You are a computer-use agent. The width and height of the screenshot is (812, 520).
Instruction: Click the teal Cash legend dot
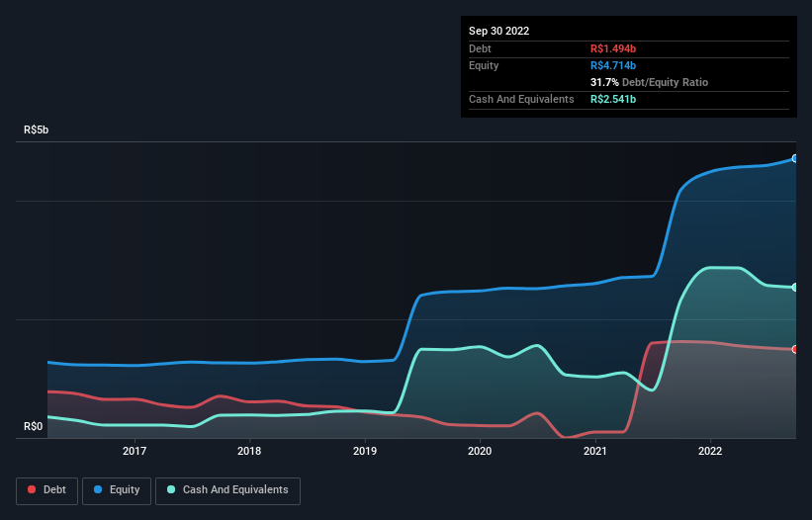click(x=171, y=489)
